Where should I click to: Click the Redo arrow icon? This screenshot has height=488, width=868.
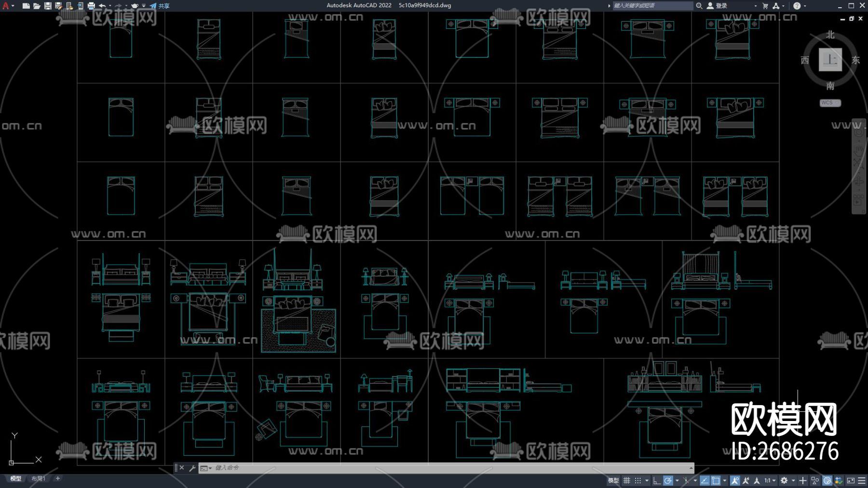(x=118, y=6)
